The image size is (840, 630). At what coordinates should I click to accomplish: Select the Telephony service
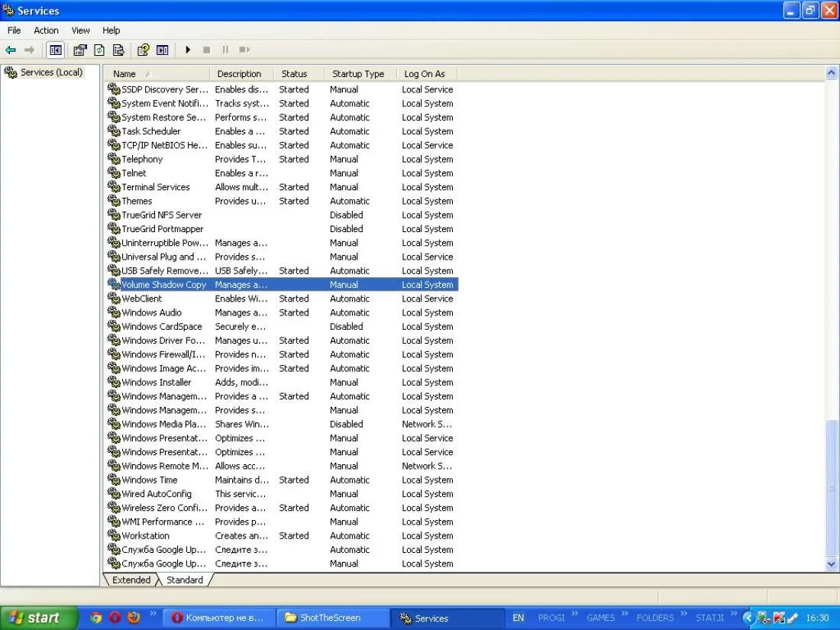[x=283, y=159]
